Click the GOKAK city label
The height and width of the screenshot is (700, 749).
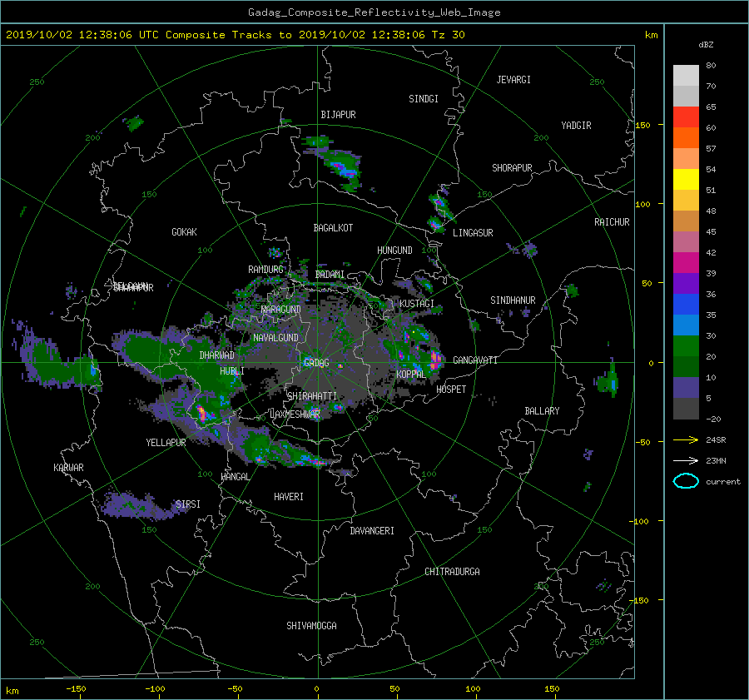pos(185,231)
